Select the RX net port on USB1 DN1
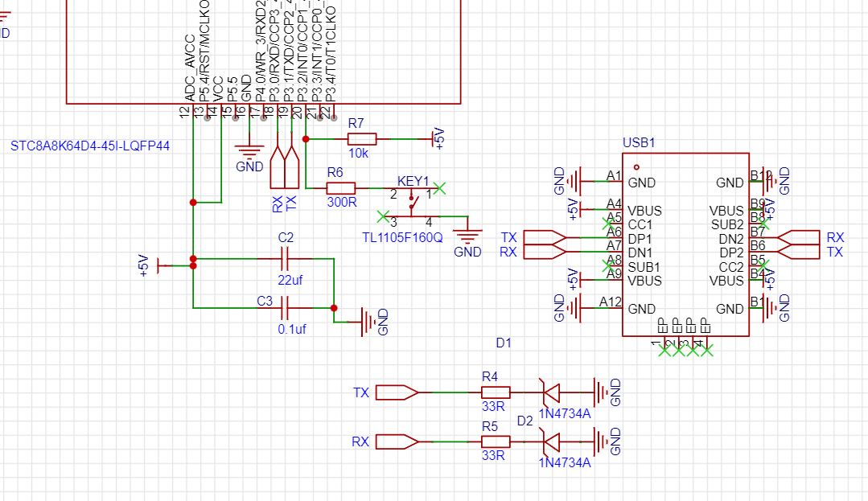 pyautogui.click(x=545, y=252)
